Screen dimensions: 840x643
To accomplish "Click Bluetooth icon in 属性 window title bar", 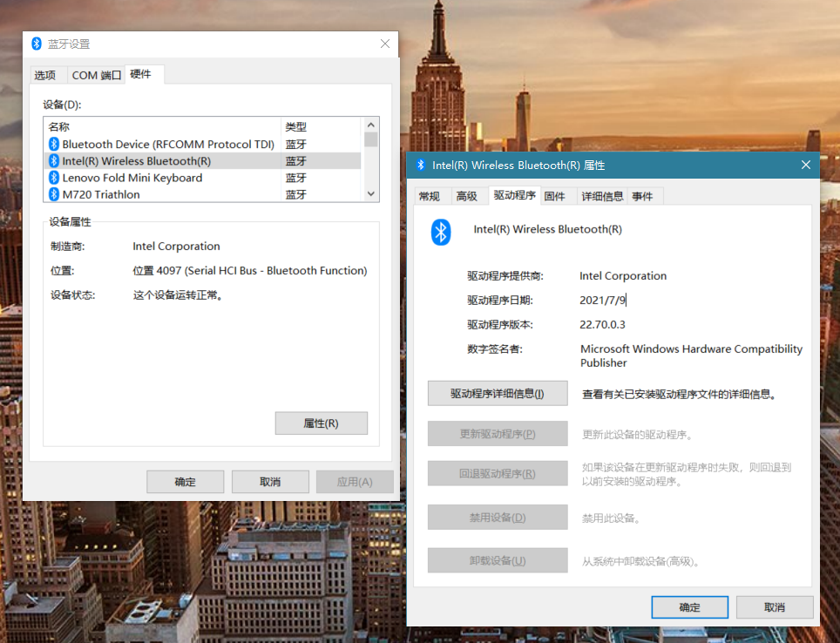I will click(421, 165).
